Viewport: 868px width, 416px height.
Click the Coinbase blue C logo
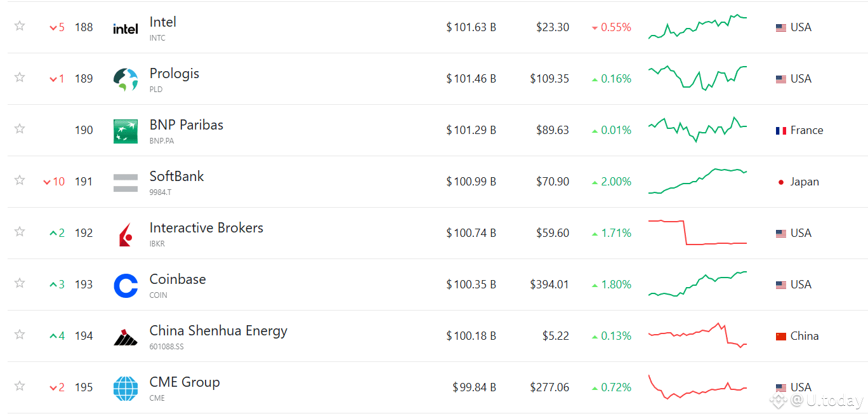(126, 285)
